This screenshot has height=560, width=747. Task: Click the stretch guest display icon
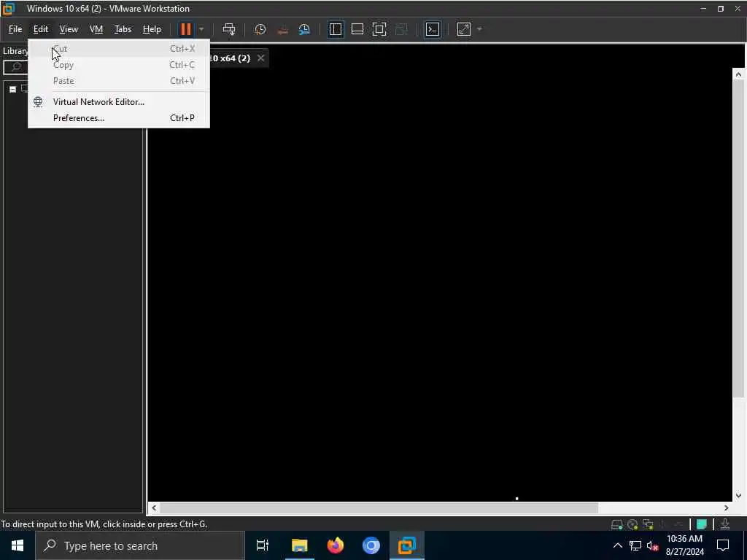[464, 29]
